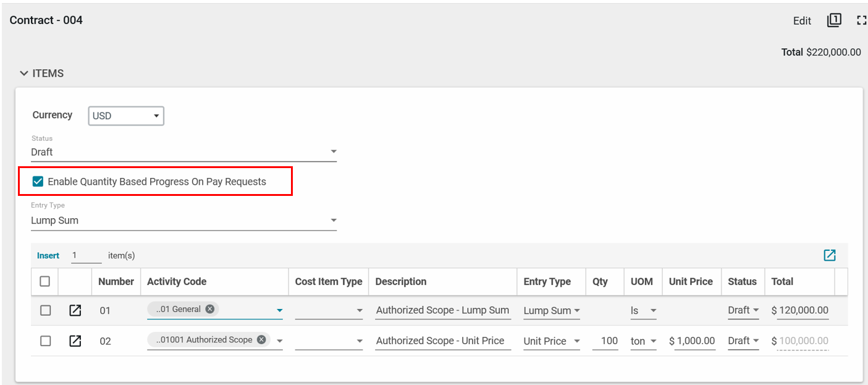Screen dimensions: 868x385
Task: Uncheck Enable Quantity Based Progress On Pay Requests
Action: click(38, 182)
